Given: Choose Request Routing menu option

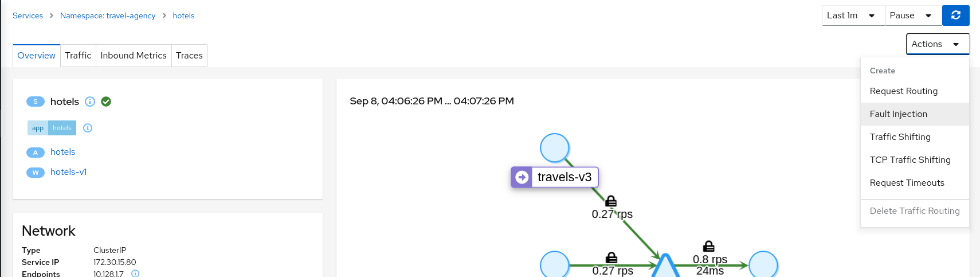Looking at the screenshot, I should (x=903, y=91).
